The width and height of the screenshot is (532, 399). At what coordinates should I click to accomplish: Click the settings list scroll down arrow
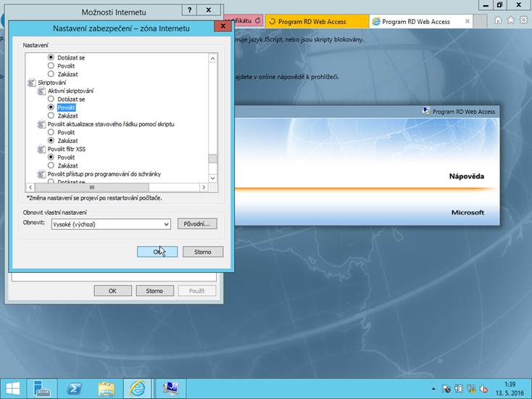pos(213,178)
